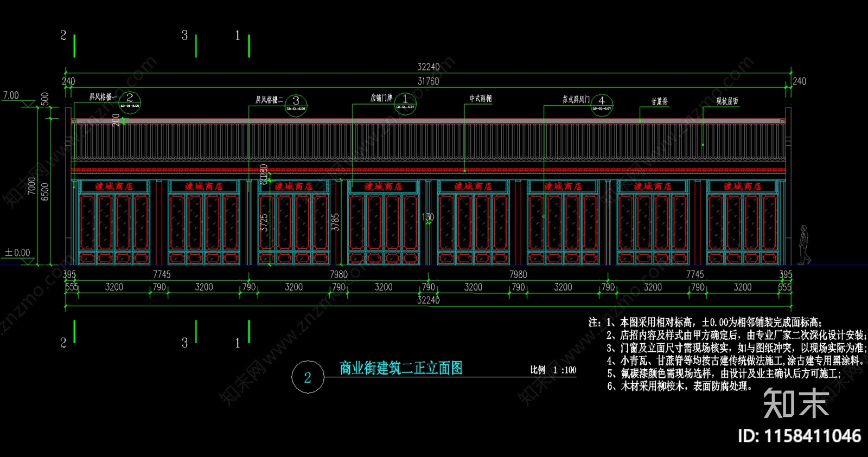Viewport: 868px width, 457px height.
Task: Click the 3785 height dimension text
Action: coord(336,222)
